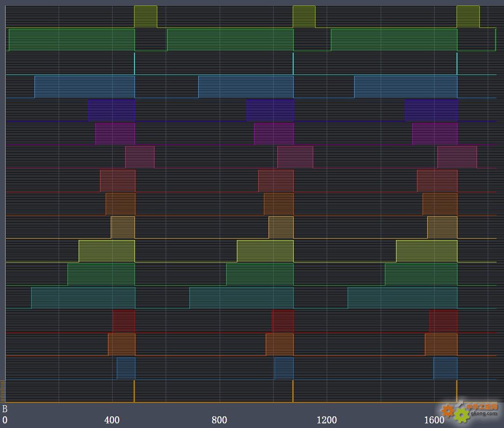Select the middle wide green pulse in second row
Screen dimensions: 504x428
tap(230, 40)
